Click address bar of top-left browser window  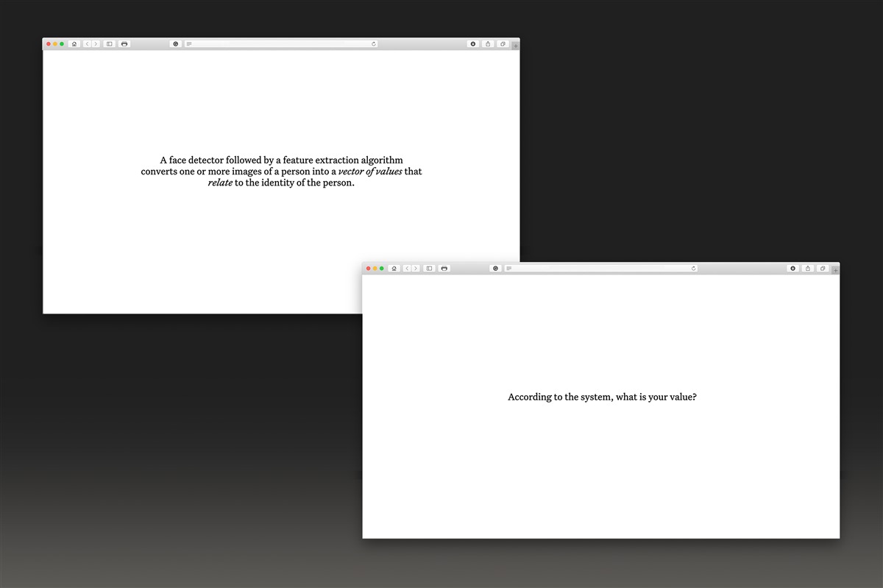[281, 44]
